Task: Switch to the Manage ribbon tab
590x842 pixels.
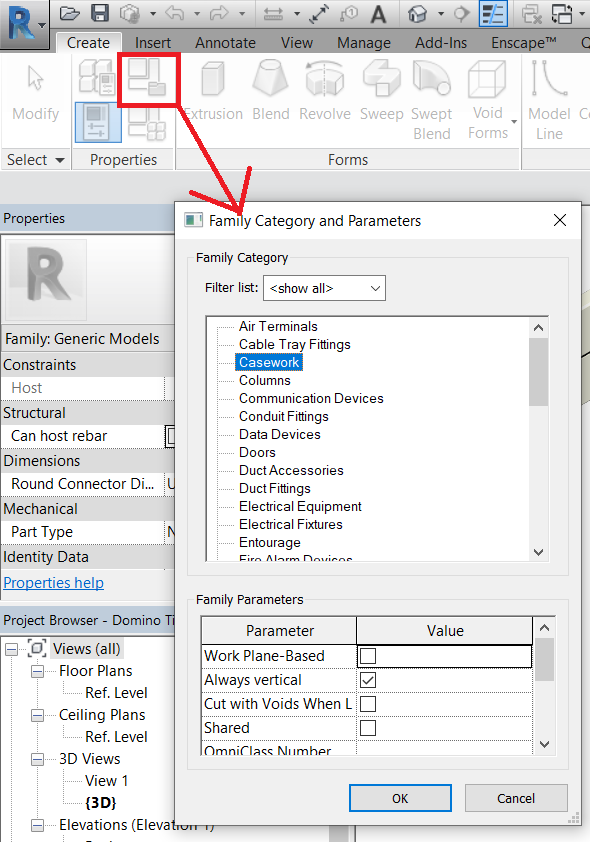Action: (x=364, y=42)
